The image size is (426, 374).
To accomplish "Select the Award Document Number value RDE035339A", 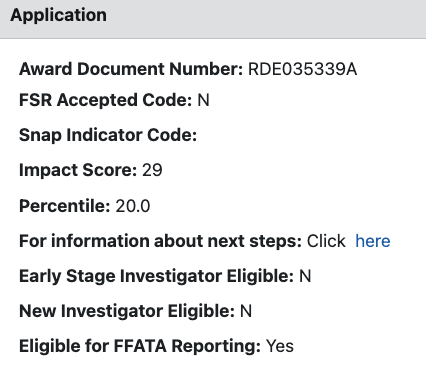I will 302,69.
